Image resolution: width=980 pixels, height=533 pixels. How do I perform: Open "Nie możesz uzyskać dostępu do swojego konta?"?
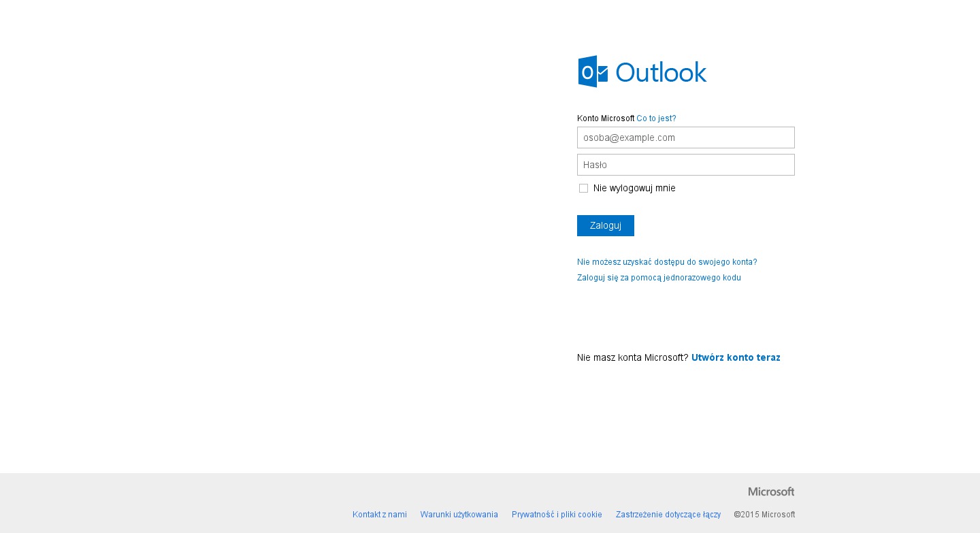(x=667, y=262)
